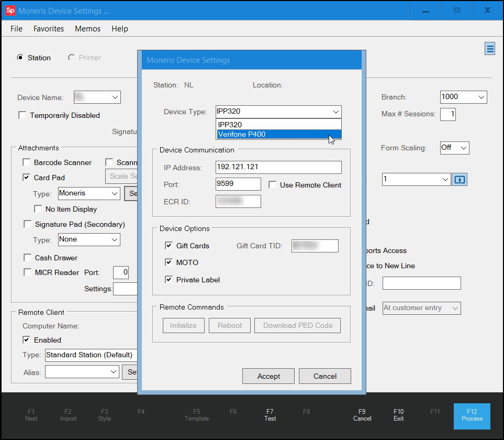504x440 pixels.
Task: Open the Form Scaling dropdown
Action: coord(464,148)
